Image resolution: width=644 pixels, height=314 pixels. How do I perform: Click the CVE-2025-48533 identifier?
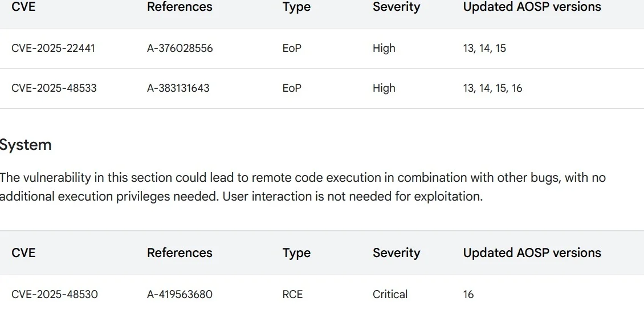tap(54, 88)
